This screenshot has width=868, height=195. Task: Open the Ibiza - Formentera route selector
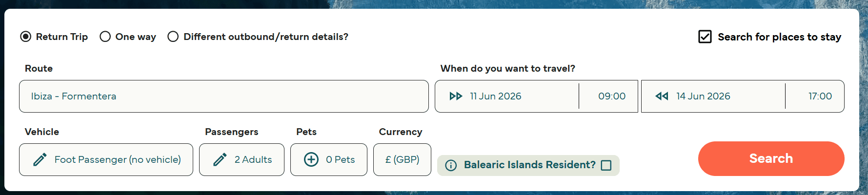224,96
